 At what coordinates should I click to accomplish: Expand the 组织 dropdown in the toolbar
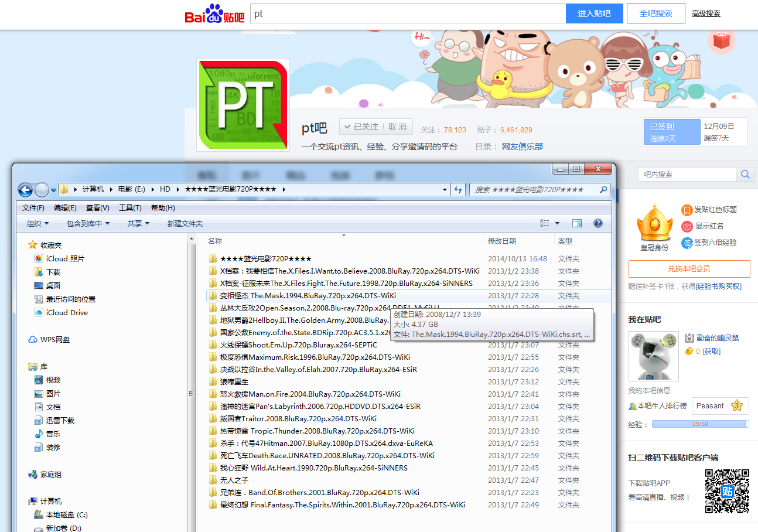(37, 223)
